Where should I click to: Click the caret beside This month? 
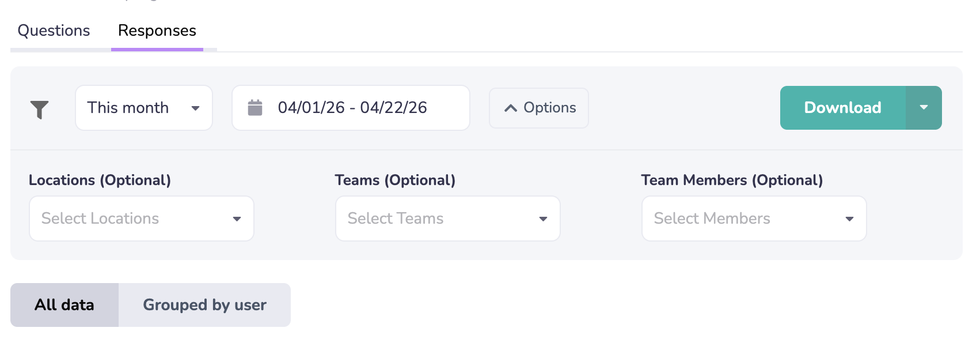(x=195, y=108)
